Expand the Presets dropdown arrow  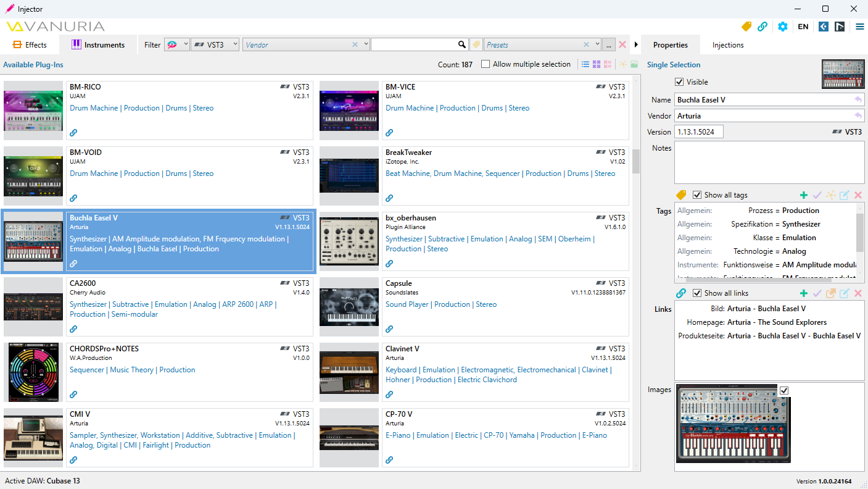coord(597,44)
